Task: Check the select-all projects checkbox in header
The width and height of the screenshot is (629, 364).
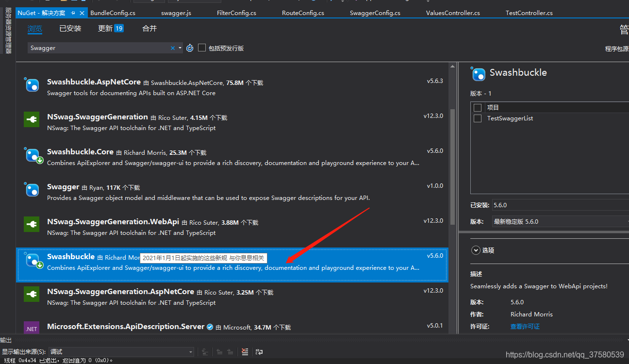Action: tap(478, 107)
